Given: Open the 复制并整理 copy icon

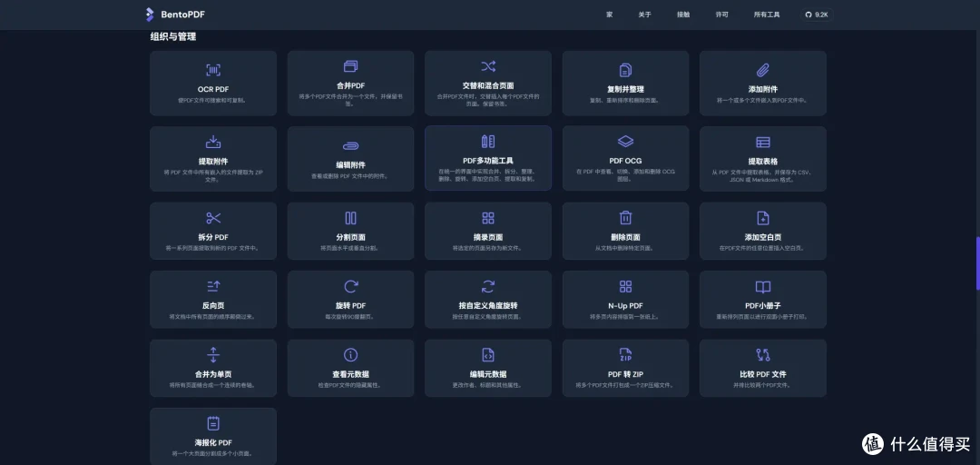Looking at the screenshot, I should [x=625, y=69].
